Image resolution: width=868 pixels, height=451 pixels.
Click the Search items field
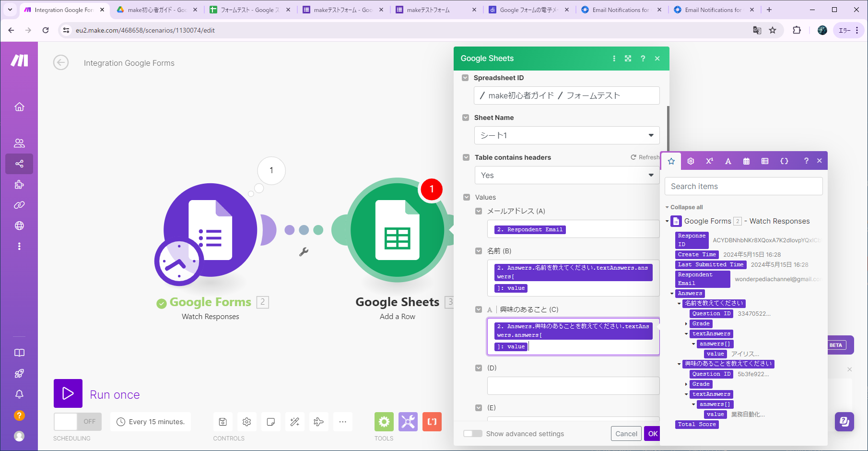743,186
